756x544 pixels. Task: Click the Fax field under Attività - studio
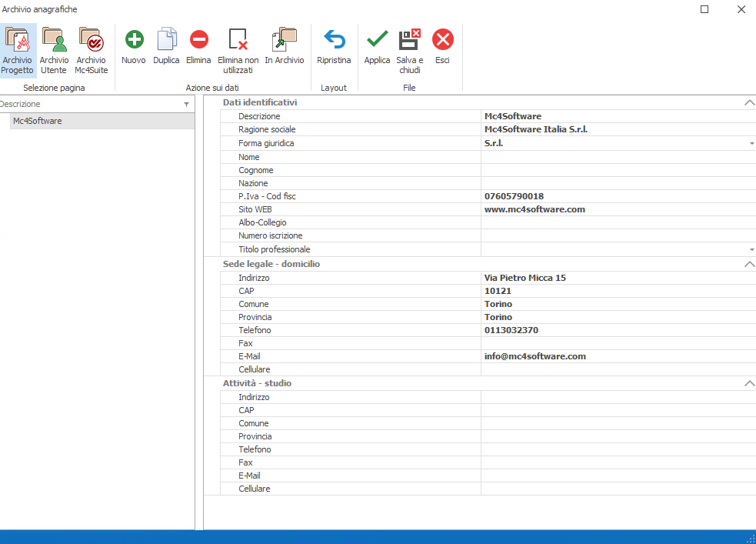pos(618,462)
